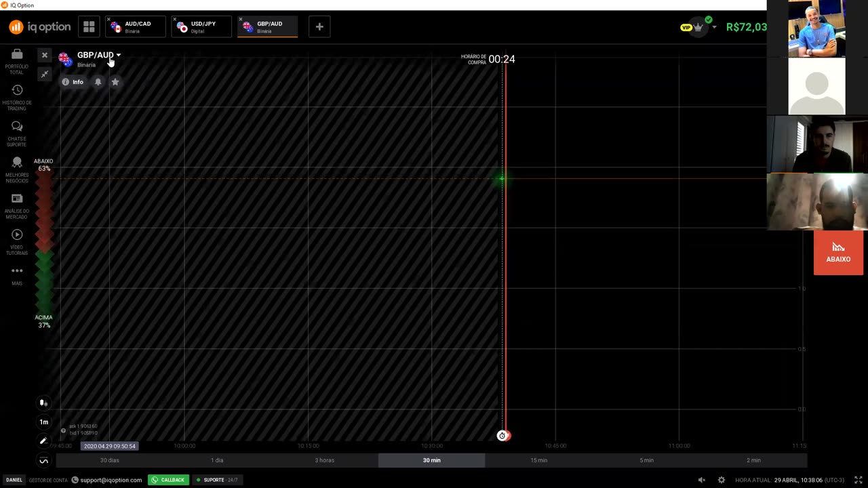Add GBP/AUD to favorites star

click(115, 82)
